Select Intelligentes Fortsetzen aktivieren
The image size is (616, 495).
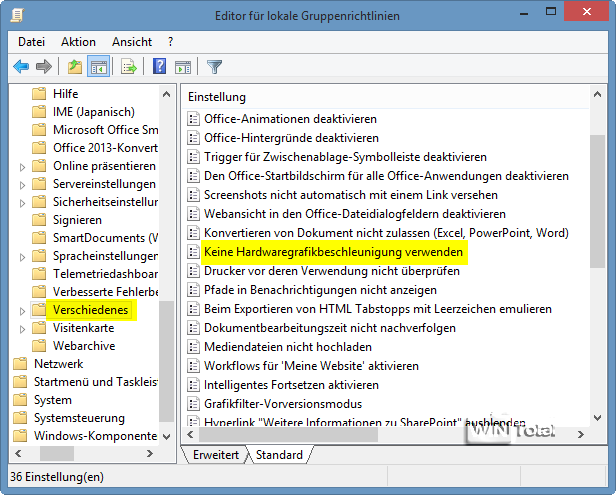[291, 385]
